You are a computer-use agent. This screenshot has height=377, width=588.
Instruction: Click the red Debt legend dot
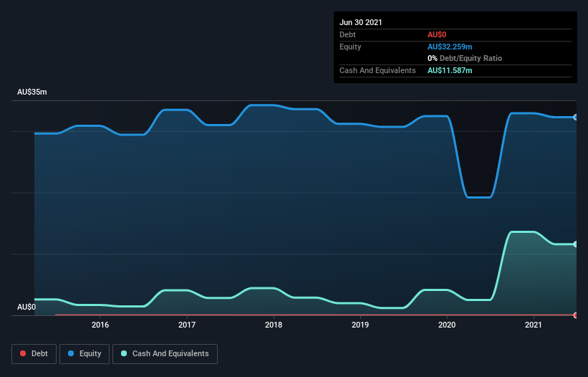23,353
